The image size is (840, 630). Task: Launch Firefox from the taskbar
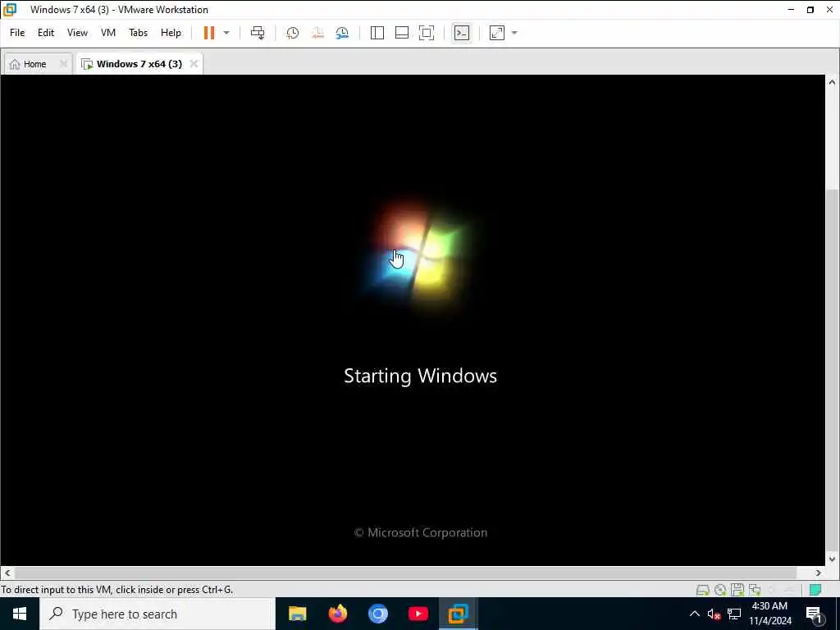coord(337,614)
